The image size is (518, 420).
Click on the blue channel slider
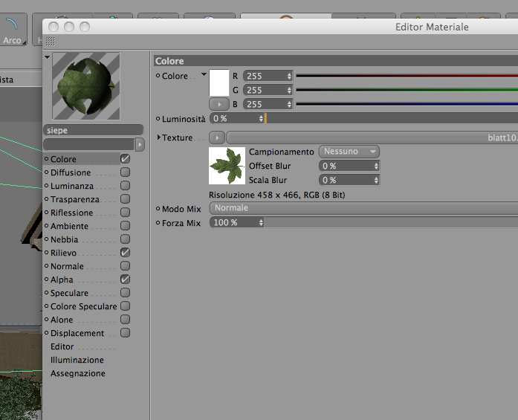pyautogui.click(x=407, y=104)
